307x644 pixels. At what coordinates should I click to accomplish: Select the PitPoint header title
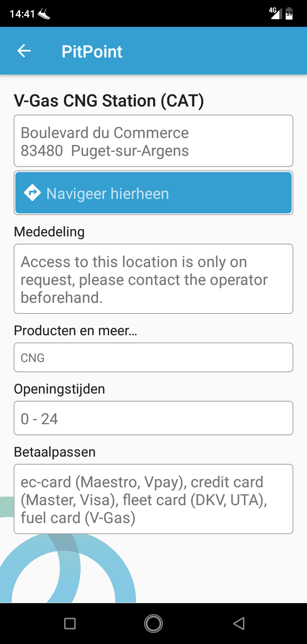click(92, 52)
